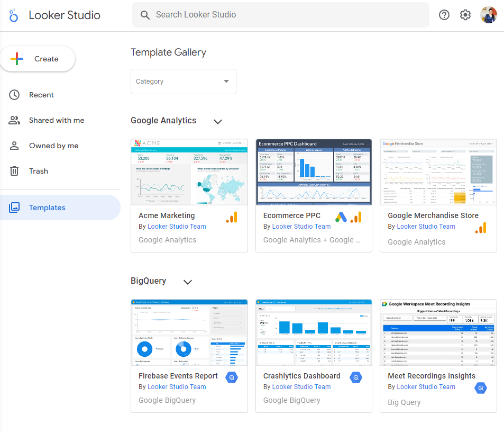Click Google Ads icon on Ecommerce PPC card
This screenshot has height=433, width=504.
pos(341,218)
